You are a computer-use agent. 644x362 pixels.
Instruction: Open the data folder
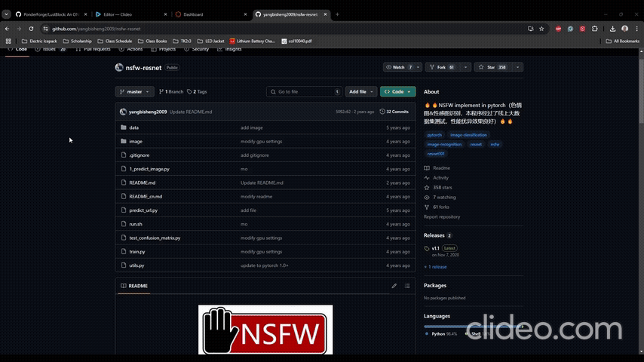pos(134,127)
